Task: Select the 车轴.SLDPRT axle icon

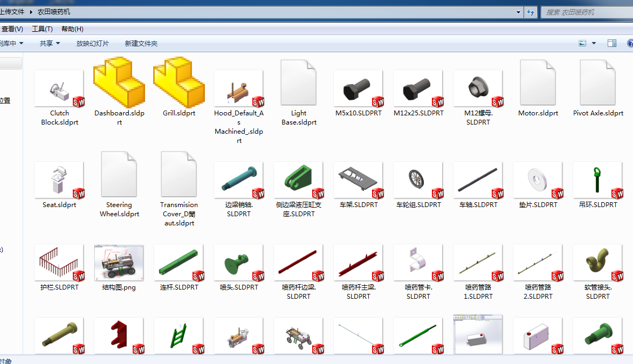Action: 478,180
